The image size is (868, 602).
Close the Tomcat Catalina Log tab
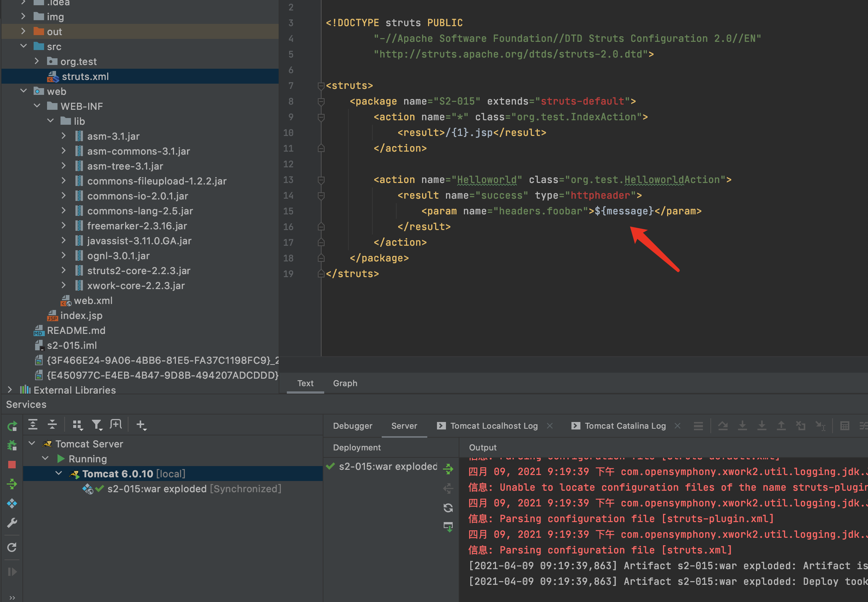pyautogui.click(x=678, y=426)
